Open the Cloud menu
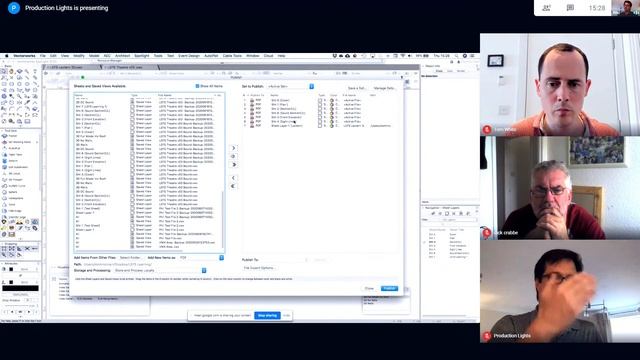The height and width of the screenshot is (360, 640). [x=269, y=56]
